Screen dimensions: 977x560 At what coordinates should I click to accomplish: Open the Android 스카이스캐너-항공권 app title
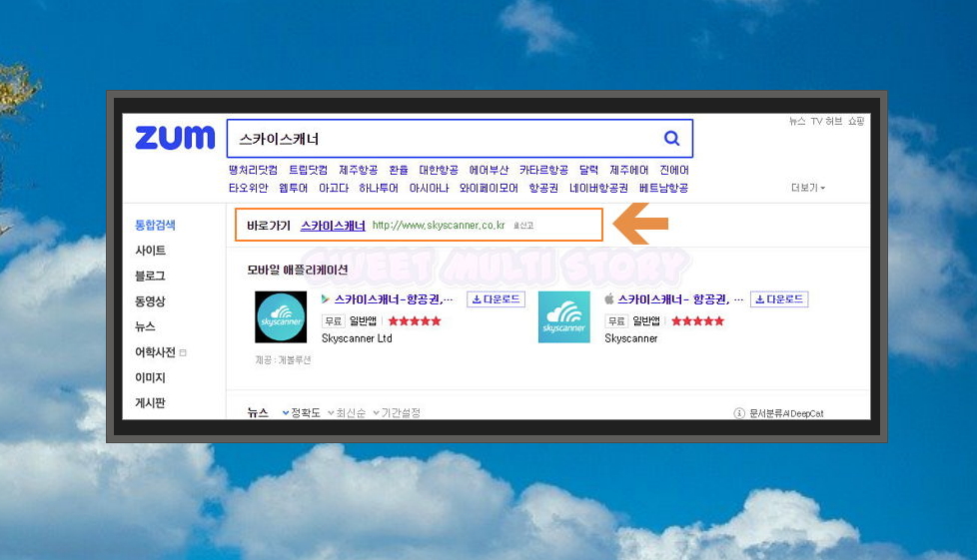pyautogui.click(x=394, y=299)
